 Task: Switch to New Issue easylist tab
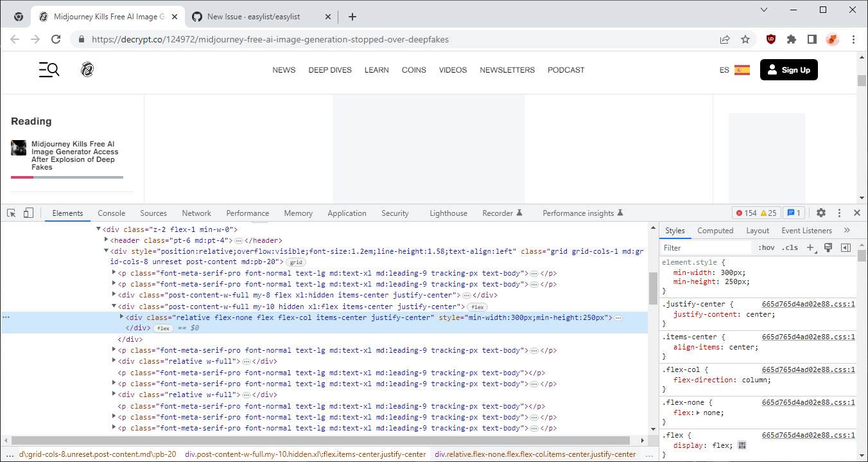click(261, 17)
